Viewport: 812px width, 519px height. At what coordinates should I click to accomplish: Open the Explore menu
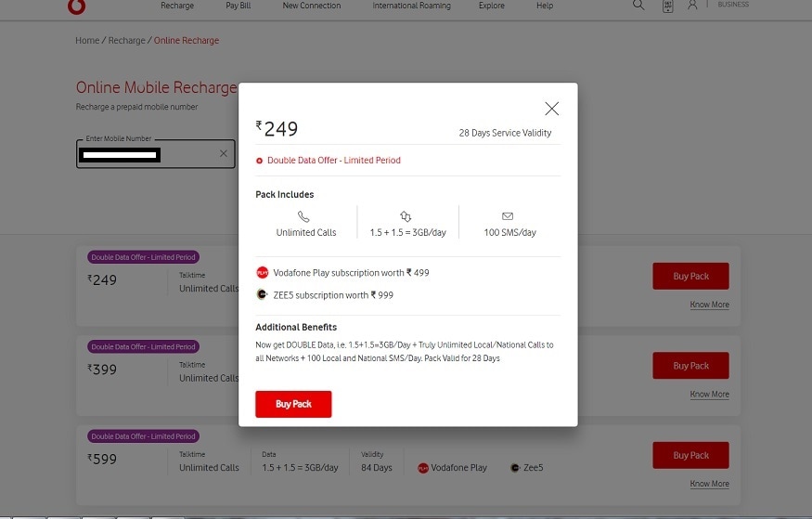[x=492, y=6]
